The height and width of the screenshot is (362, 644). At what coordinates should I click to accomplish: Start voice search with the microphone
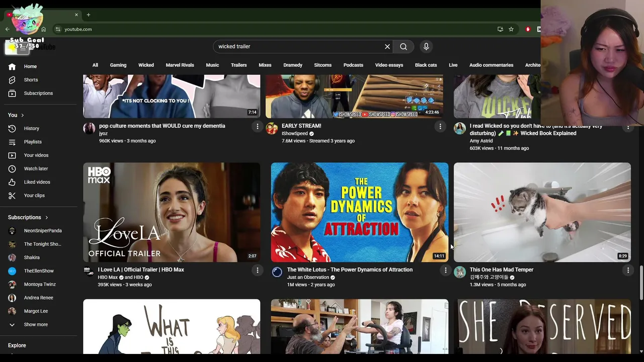click(426, 46)
